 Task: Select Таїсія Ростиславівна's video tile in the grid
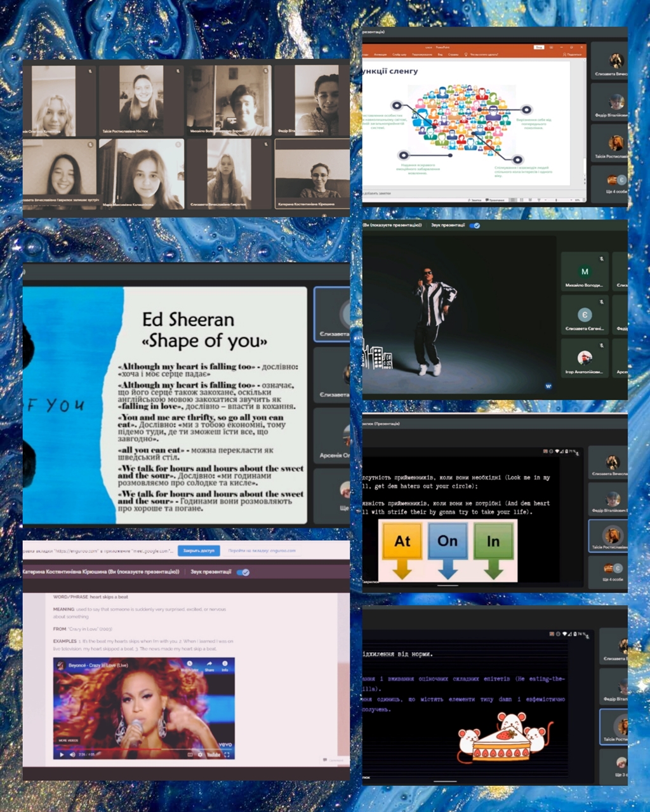coord(141,100)
